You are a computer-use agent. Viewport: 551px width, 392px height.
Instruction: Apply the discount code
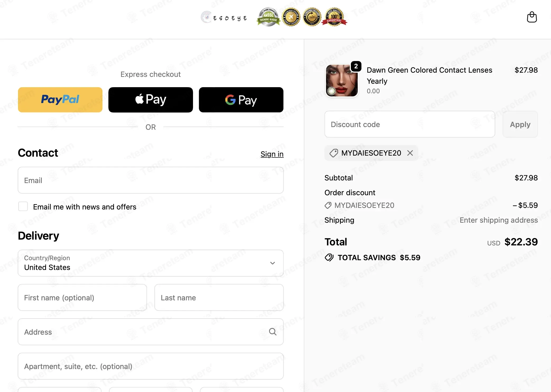click(520, 124)
